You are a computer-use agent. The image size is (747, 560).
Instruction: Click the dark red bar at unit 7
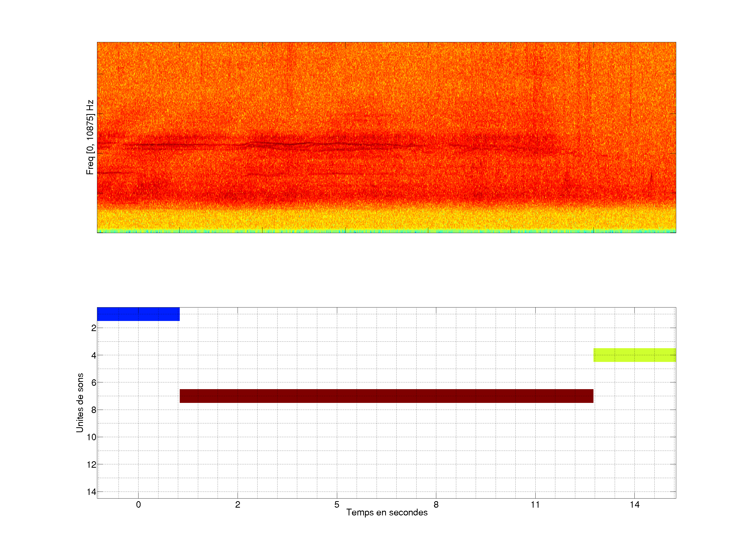coord(386,396)
